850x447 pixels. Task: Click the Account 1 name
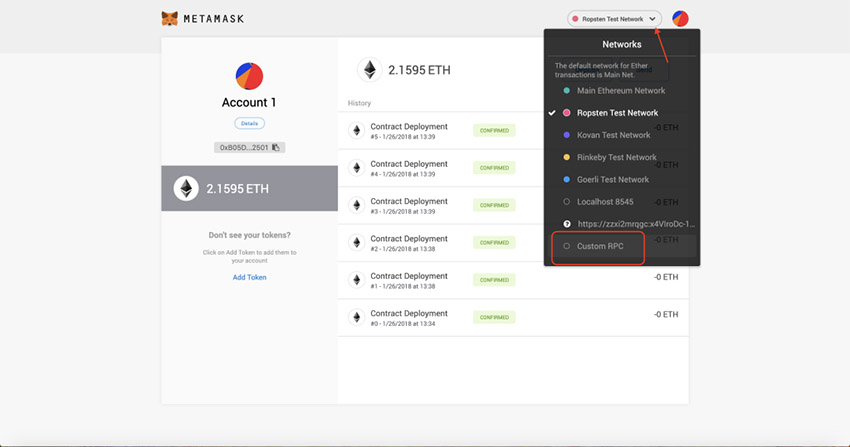[x=249, y=102]
